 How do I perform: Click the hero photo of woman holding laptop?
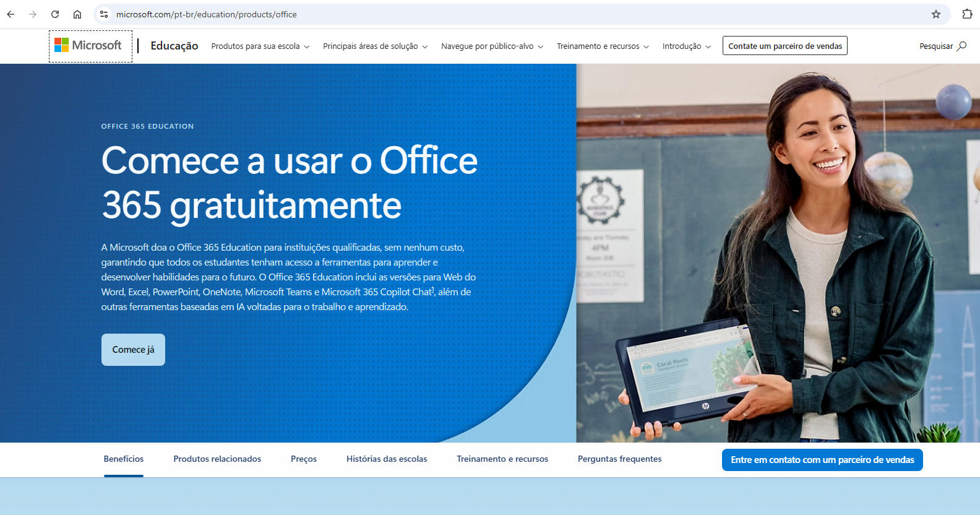(x=778, y=253)
